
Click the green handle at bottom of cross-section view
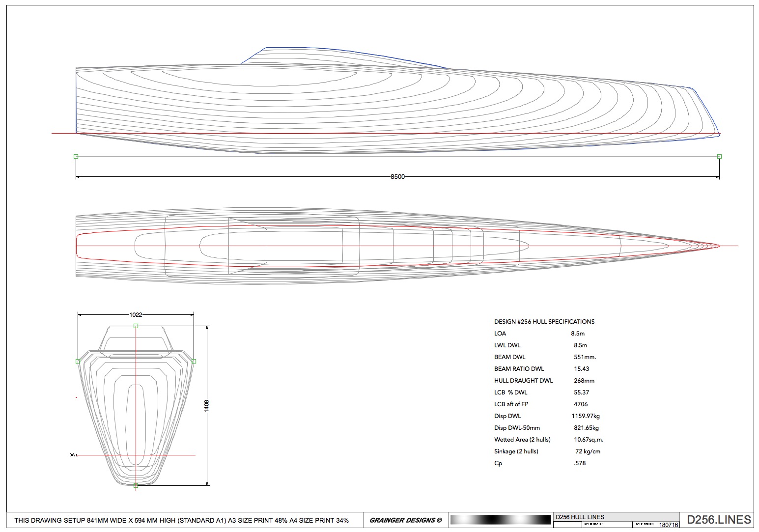pos(135,485)
